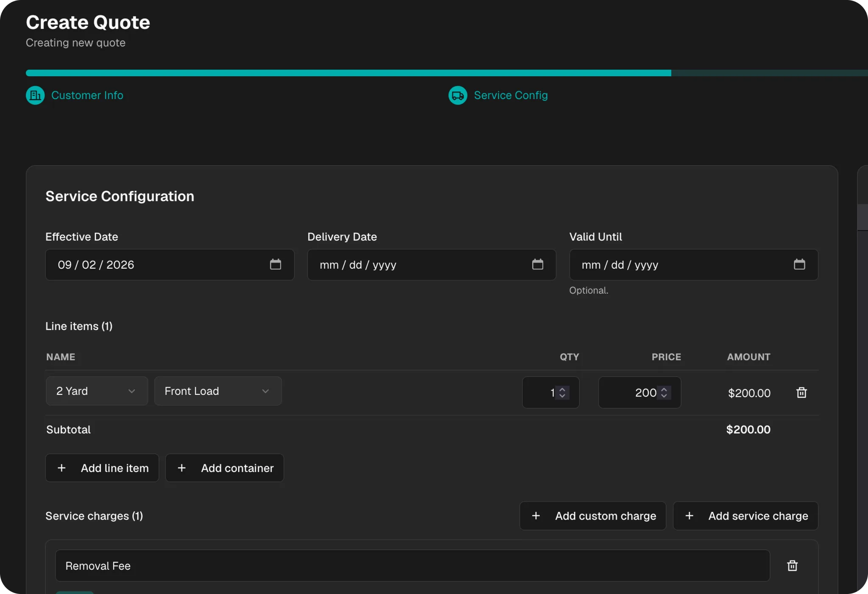This screenshot has height=594, width=868.
Task: Click the AMOUNT column header
Action: pyautogui.click(x=748, y=357)
